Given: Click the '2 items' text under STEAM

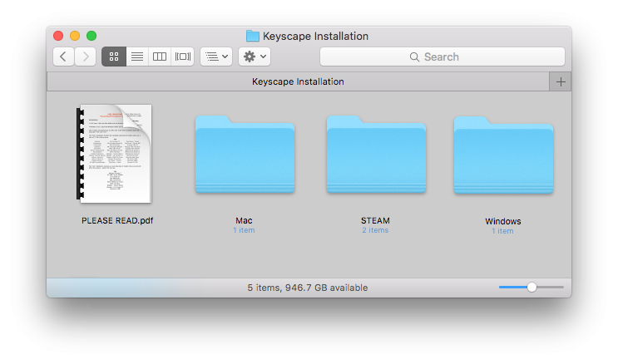Looking at the screenshot, I should [x=375, y=230].
